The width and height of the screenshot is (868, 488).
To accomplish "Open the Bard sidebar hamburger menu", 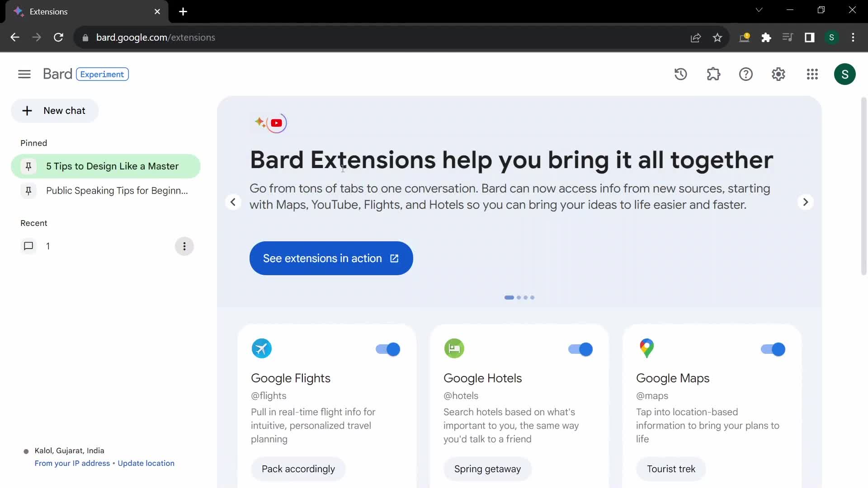I will click(24, 73).
